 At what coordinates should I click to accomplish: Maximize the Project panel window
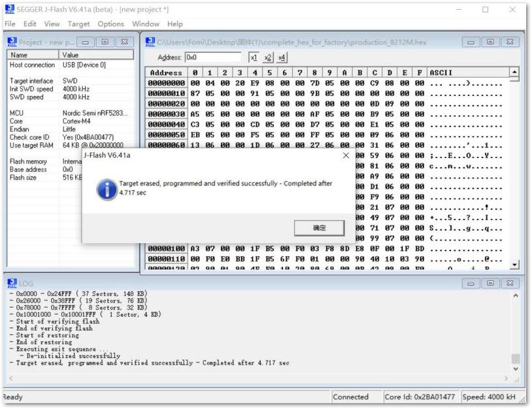click(105, 42)
